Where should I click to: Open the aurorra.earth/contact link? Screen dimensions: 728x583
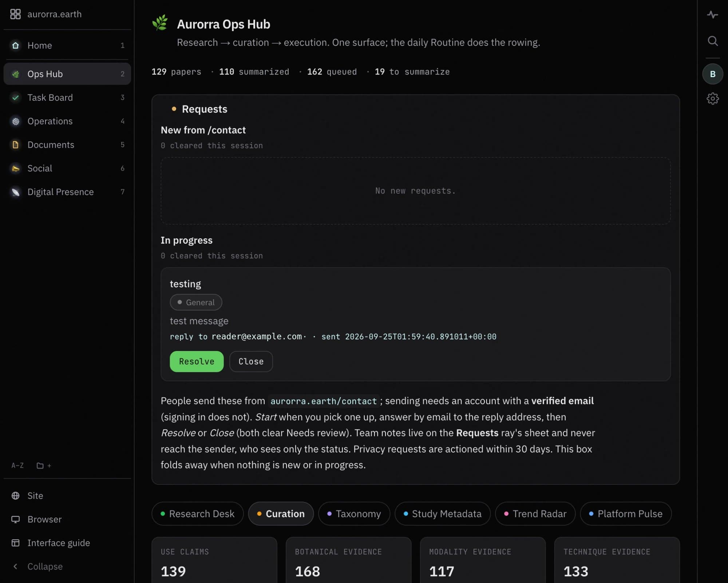[324, 401]
